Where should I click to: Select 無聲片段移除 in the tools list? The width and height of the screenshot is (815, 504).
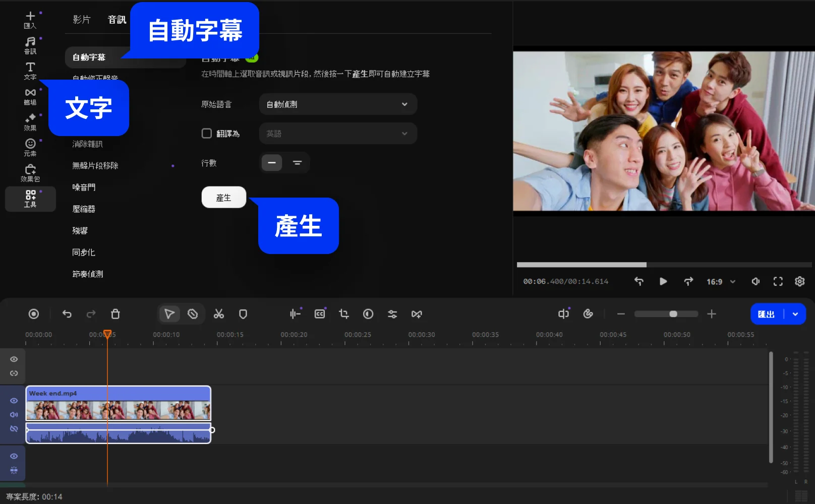[95, 166]
